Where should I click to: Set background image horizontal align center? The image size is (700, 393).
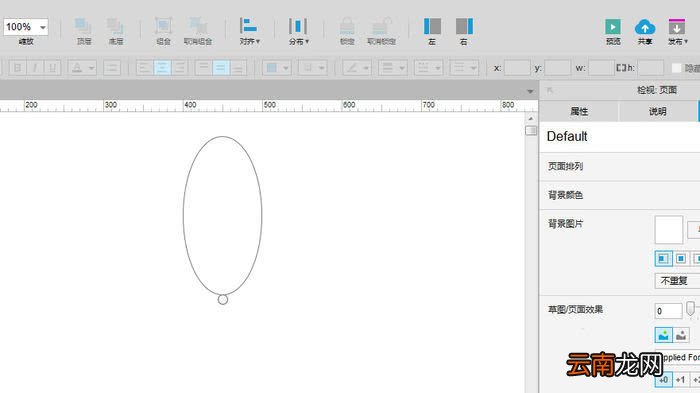tap(681, 259)
